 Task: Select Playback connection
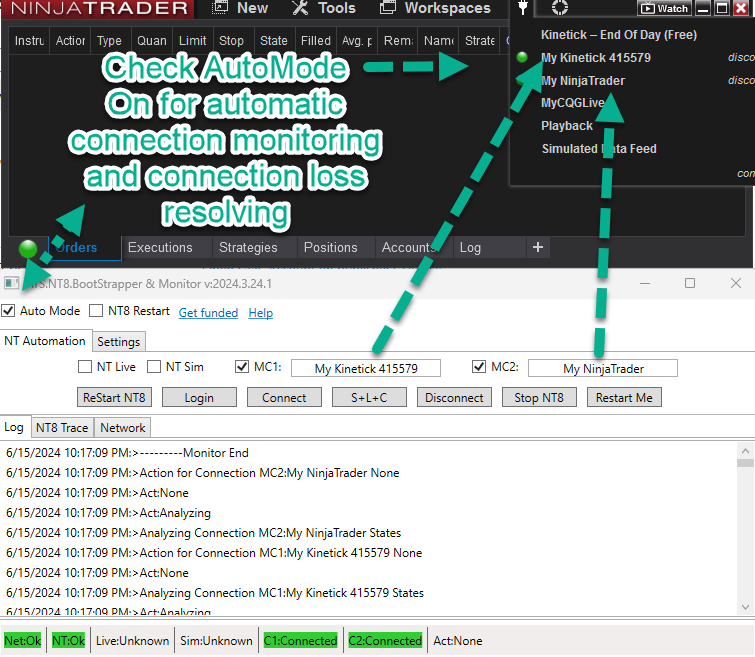pos(567,126)
